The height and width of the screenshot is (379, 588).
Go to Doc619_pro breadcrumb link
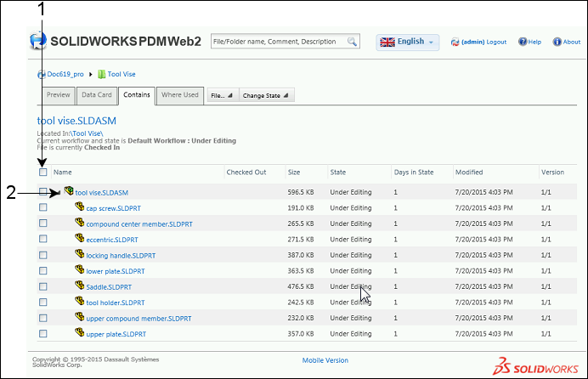click(65, 74)
